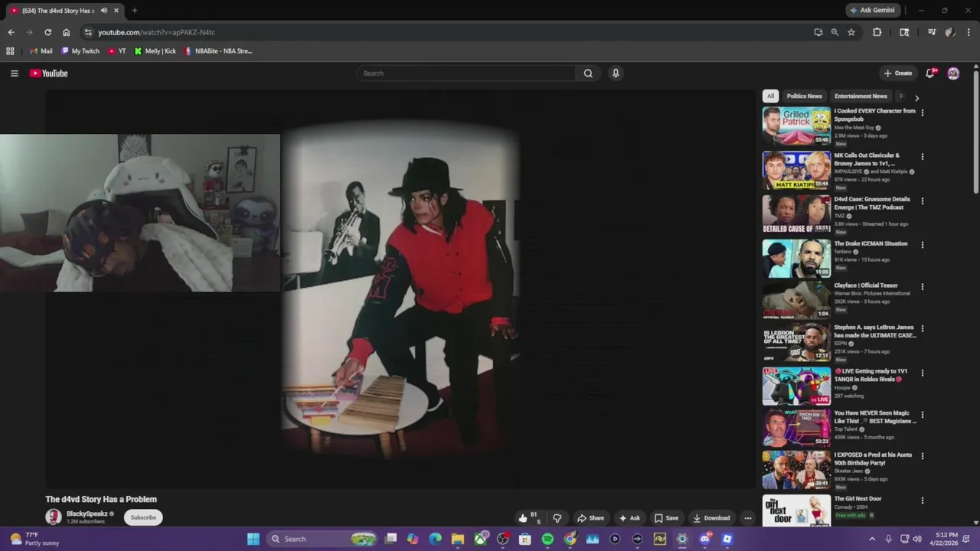980x551 pixels.
Task: Click the YouTube search input field
Action: point(466,73)
